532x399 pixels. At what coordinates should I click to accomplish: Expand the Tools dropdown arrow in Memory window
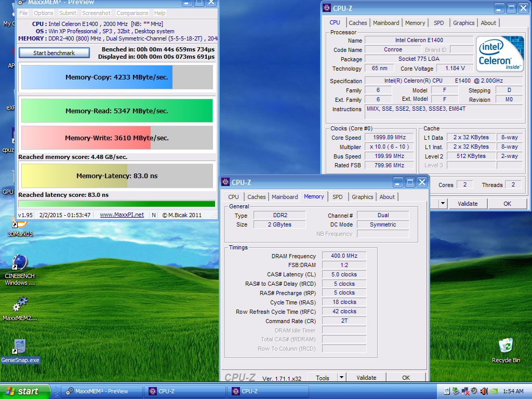(342, 377)
